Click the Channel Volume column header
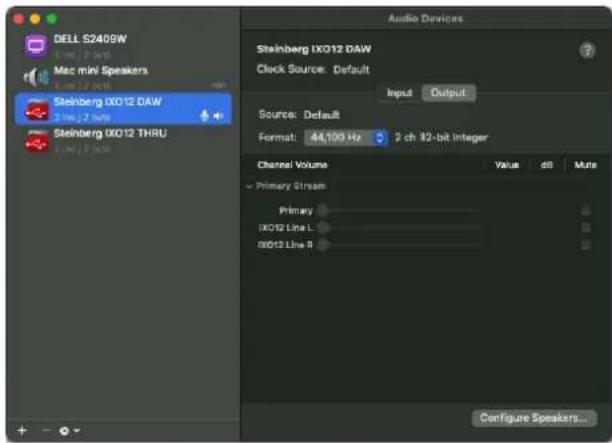 click(x=292, y=165)
